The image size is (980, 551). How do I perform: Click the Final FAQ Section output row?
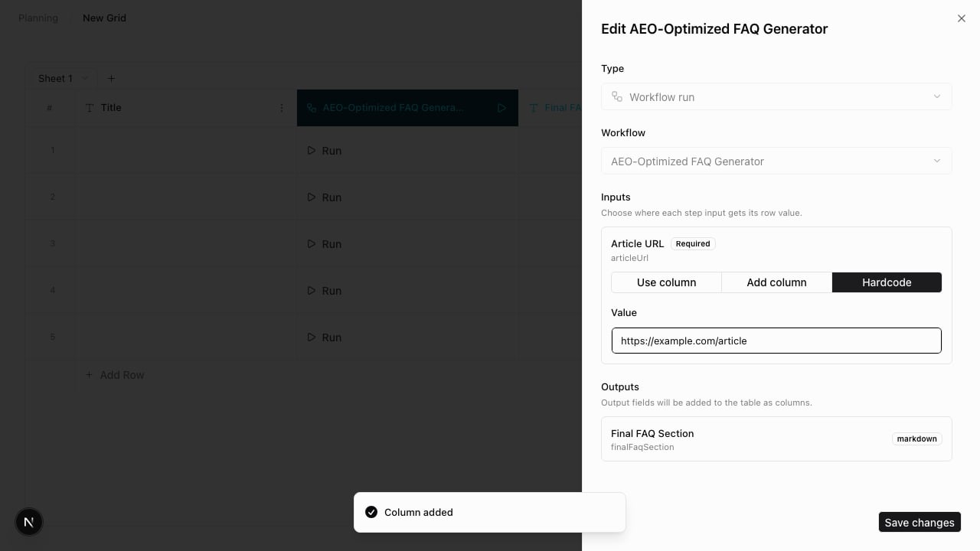point(776,439)
